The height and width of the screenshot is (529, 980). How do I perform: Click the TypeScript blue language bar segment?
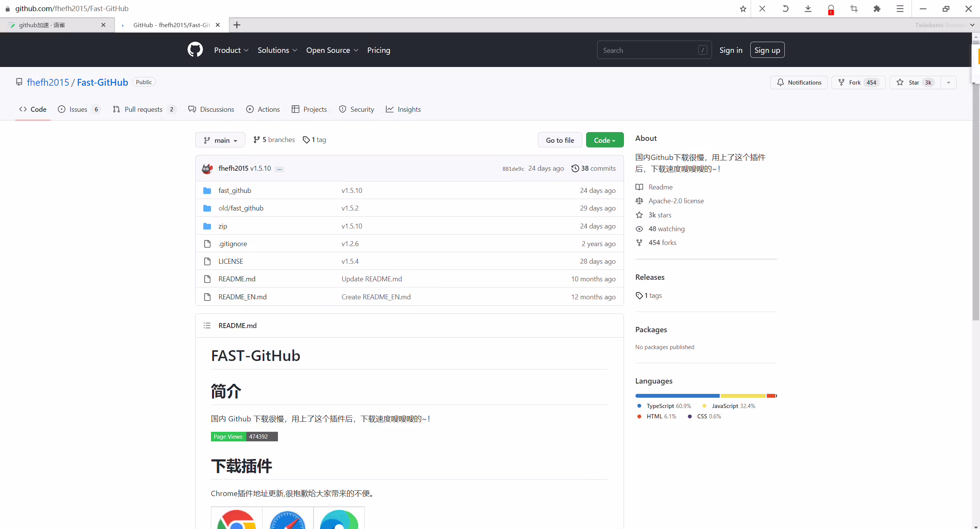point(678,396)
